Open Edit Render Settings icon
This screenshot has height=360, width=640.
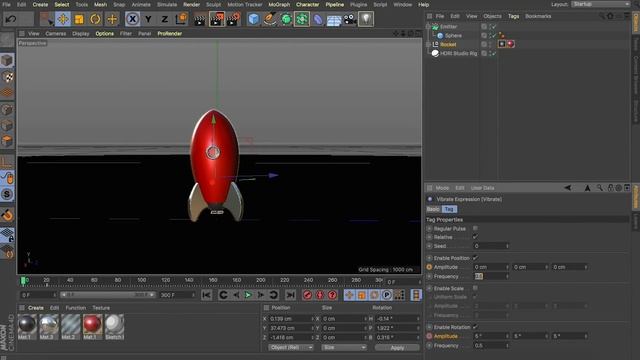click(x=233, y=19)
